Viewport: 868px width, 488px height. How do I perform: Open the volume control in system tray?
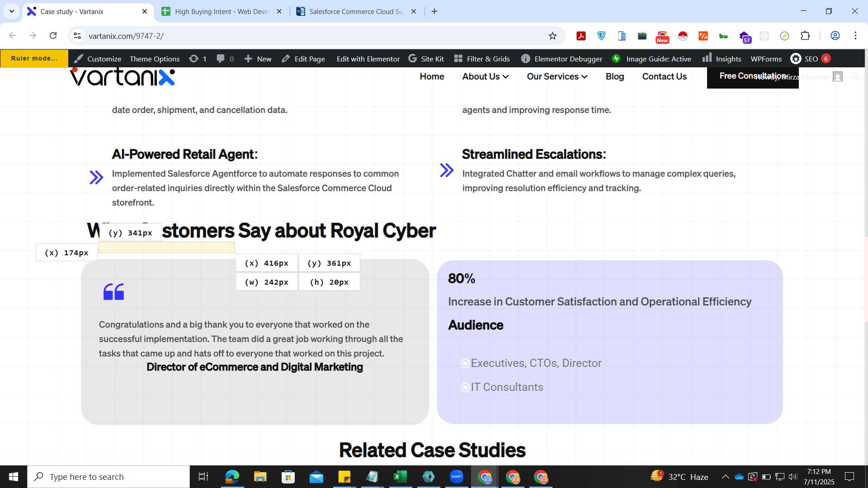(x=793, y=477)
